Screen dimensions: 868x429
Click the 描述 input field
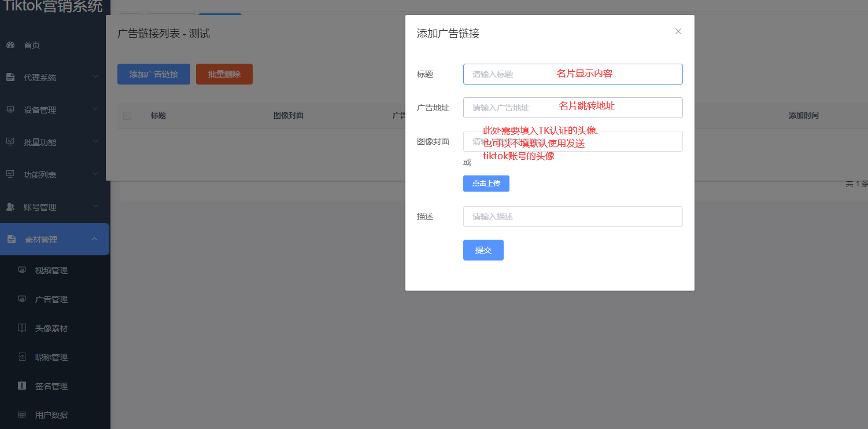pos(572,217)
